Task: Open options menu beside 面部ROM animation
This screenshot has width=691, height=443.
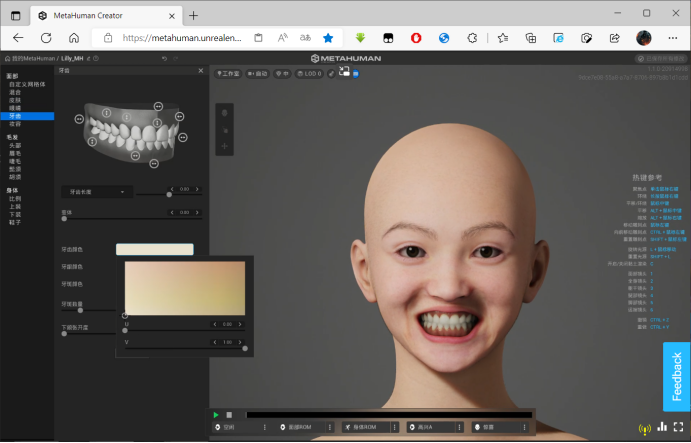Action: [x=330, y=427]
